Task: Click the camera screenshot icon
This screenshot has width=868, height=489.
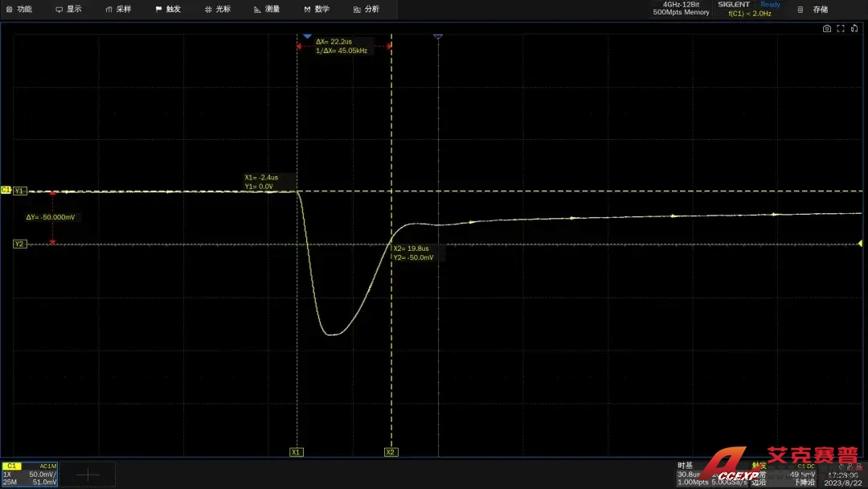Action: 826,28
